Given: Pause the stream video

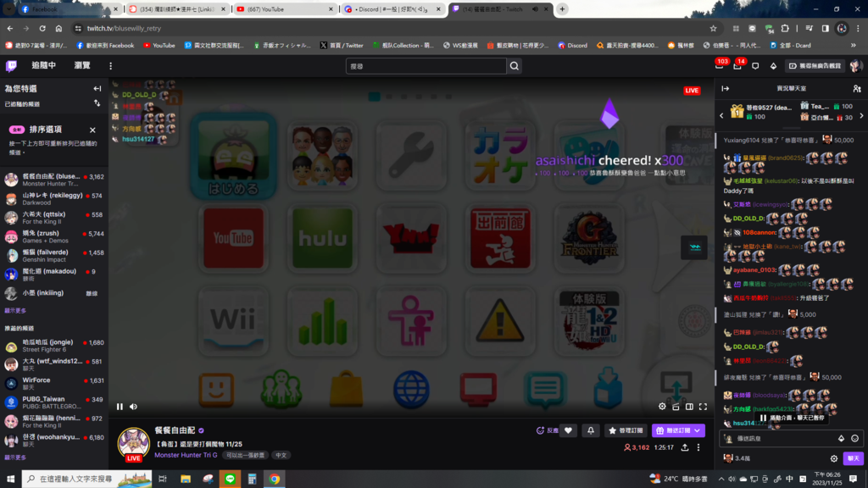Looking at the screenshot, I should pyautogui.click(x=120, y=407).
